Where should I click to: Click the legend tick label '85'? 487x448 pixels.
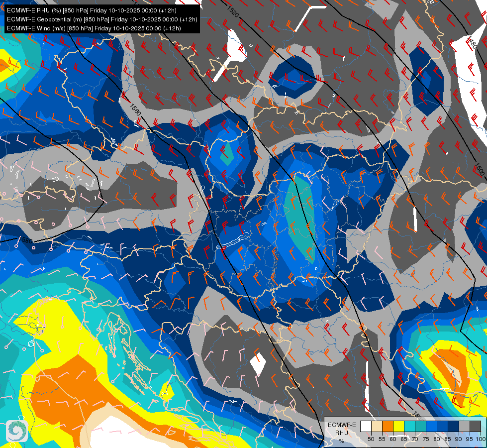point(448,440)
